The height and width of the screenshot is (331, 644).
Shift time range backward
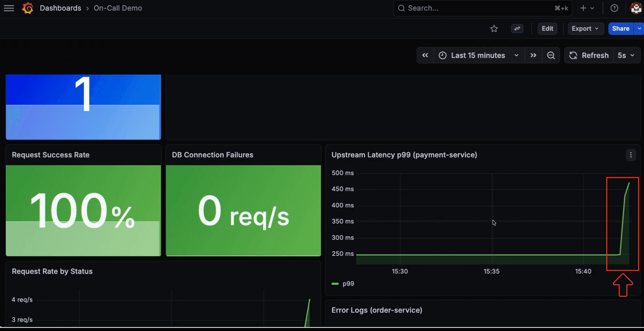(x=425, y=56)
